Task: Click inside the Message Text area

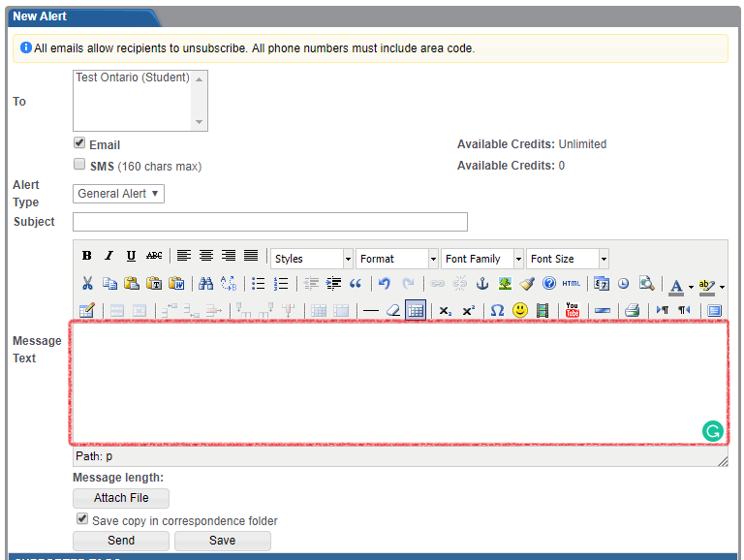Action: pos(399,383)
